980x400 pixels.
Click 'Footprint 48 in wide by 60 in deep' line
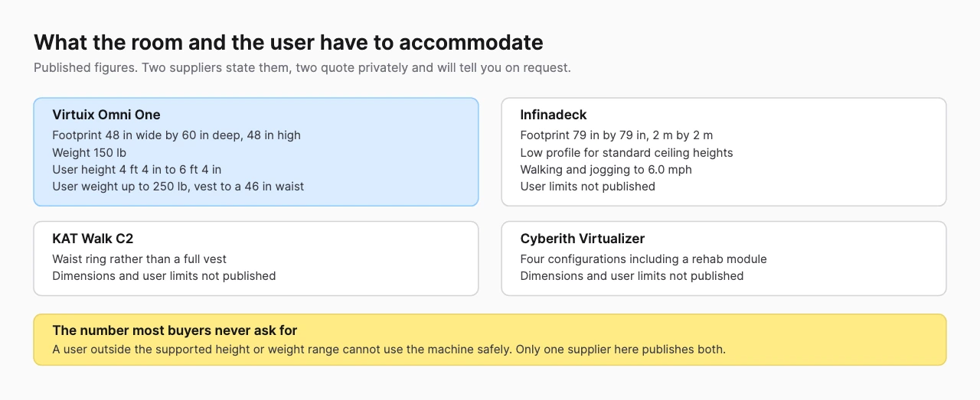pos(176,135)
